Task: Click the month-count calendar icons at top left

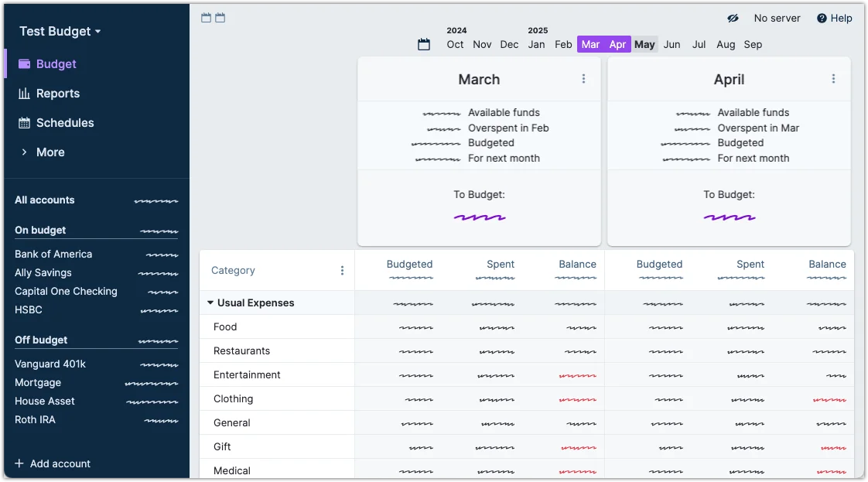Action: tap(213, 18)
